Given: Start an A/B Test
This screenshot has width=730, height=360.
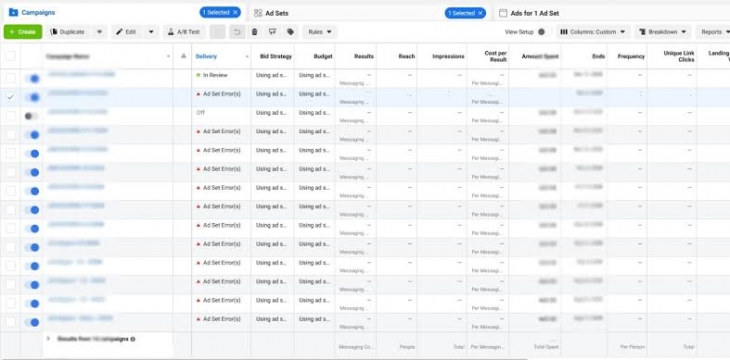Looking at the screenshot, I should [x=184, y=32].
